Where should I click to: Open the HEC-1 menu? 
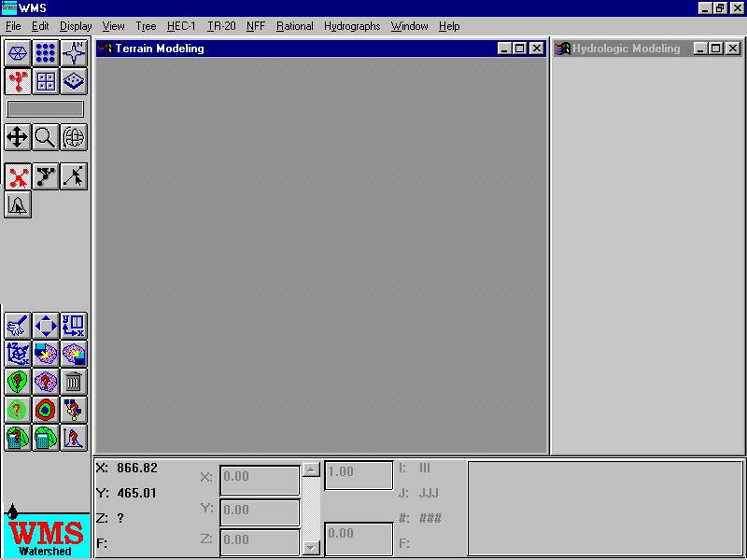pos(181,26)
